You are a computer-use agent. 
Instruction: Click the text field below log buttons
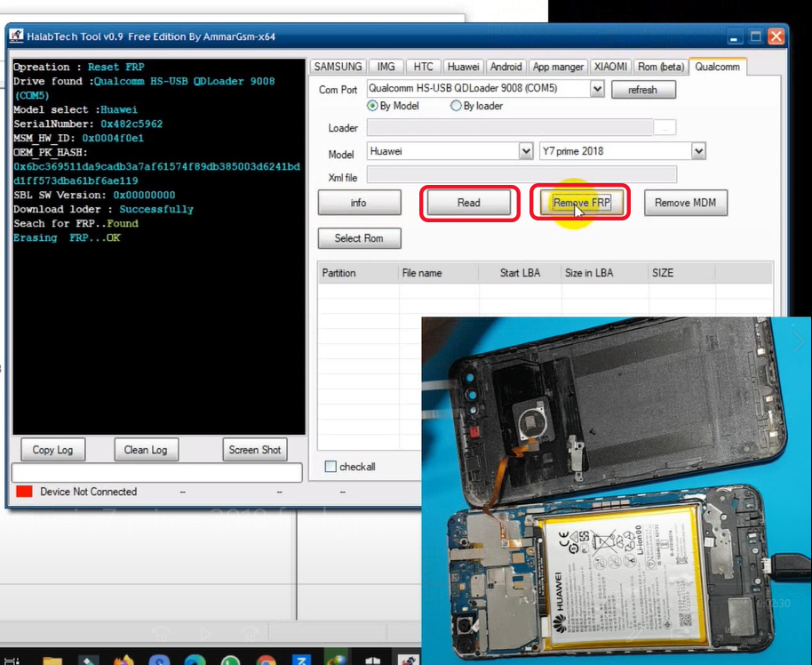pos(156,473)
